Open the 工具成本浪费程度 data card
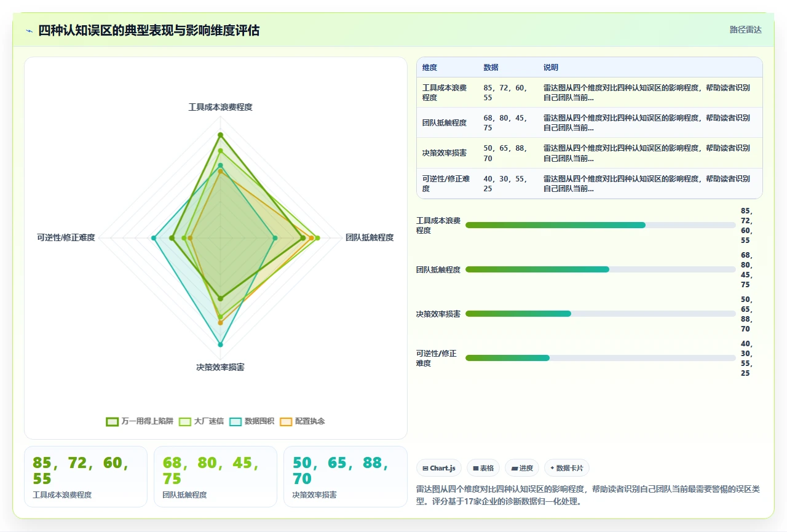 point(85,477)
